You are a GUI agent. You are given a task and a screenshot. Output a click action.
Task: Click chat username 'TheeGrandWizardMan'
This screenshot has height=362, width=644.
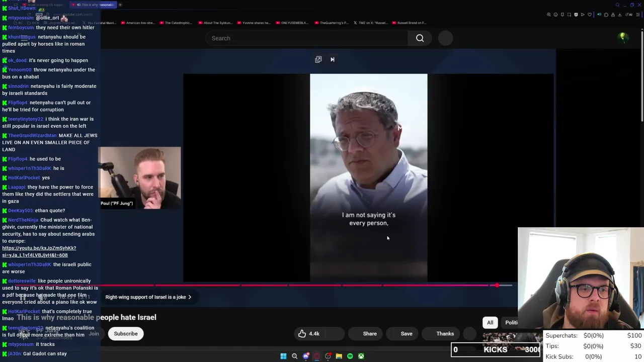(x=32, y=135)
